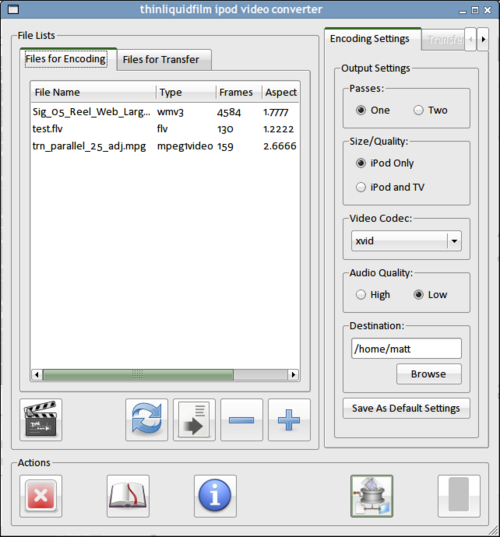Click file list scrollbar right arrow
The height and width of the screenshot is (537, 500).
coord(293,375)
